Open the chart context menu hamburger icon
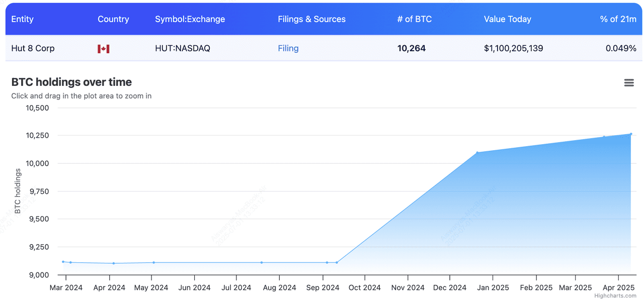Screen dimensions: 644x303 click(x=628, y=83)
